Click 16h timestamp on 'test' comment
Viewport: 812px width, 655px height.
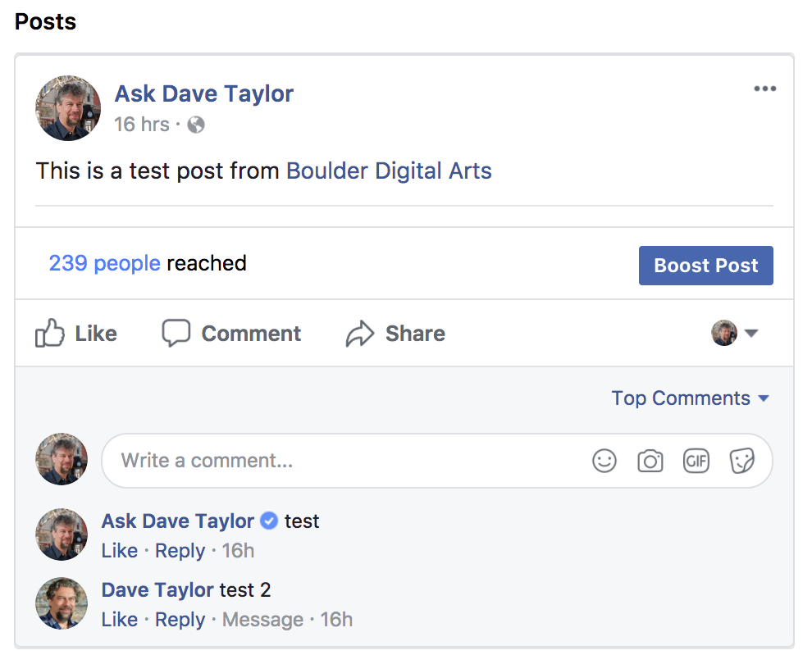pyautogui.click(x=238, y=550)
